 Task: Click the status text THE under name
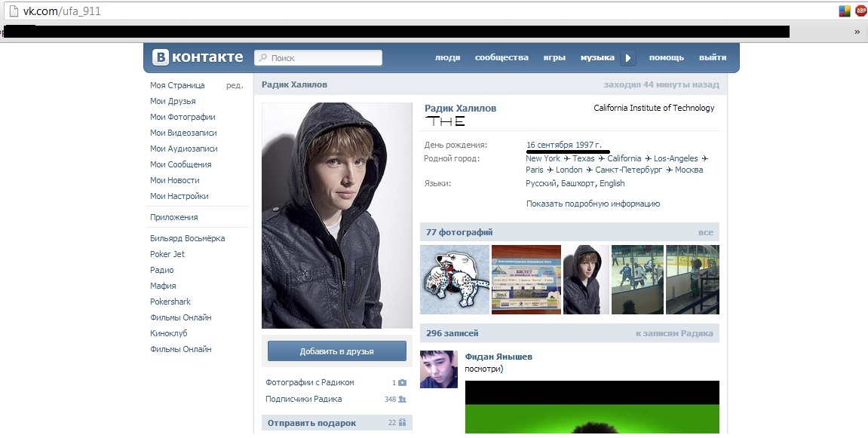click(445, 121)
